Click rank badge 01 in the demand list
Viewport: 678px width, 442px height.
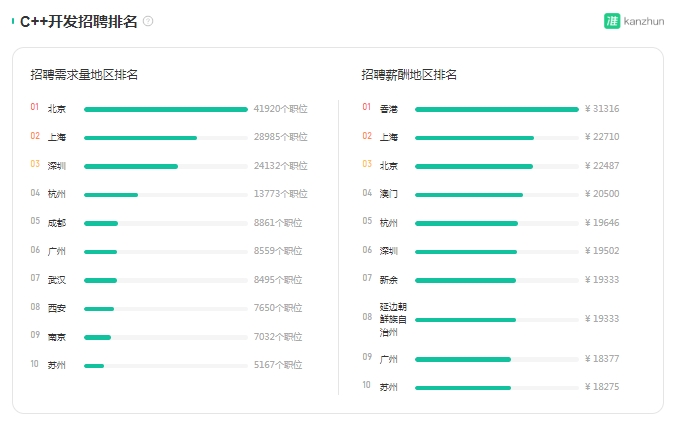[35, 108]
